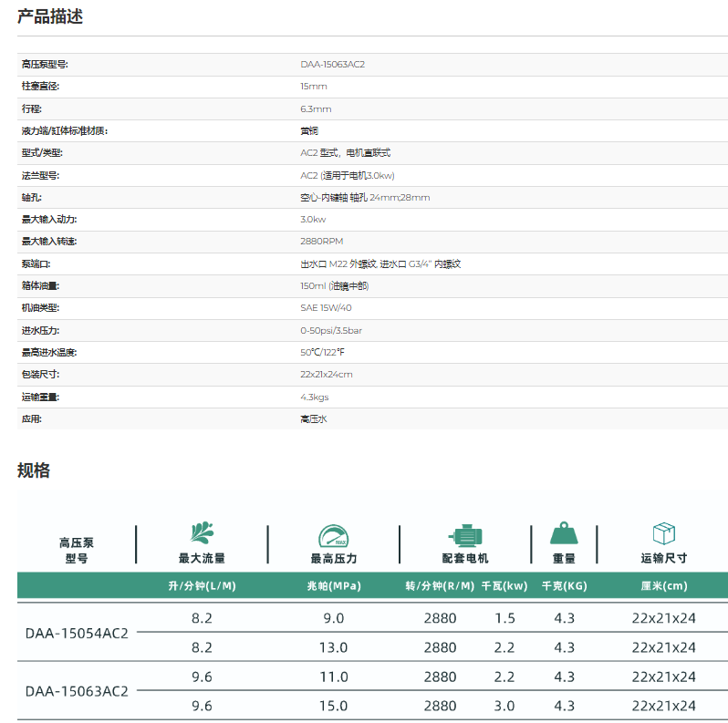Screen dimensions: 728x723
Task: Click DAA-15054AC2 model in the spec table
Action: pyautogui.click(x=77, y=633)
